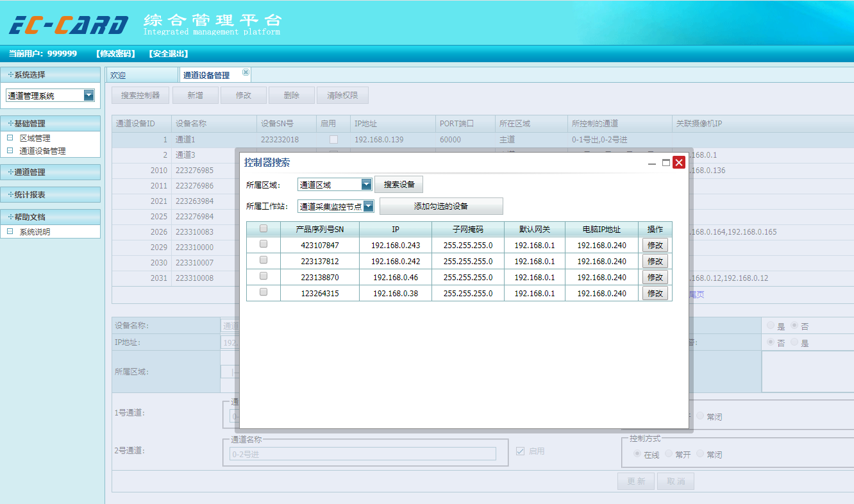
Task: Open 系统说明 help document
Action: click(35, 231)
